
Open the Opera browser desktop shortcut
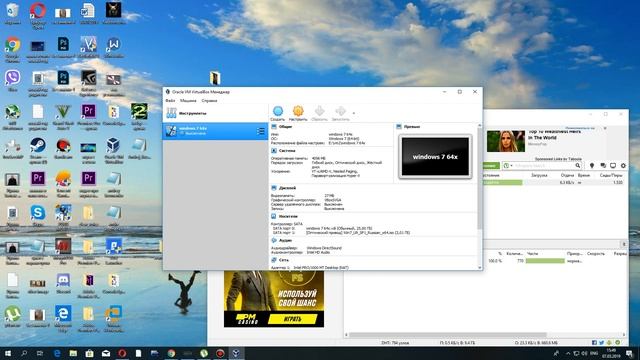pos(38,10)
